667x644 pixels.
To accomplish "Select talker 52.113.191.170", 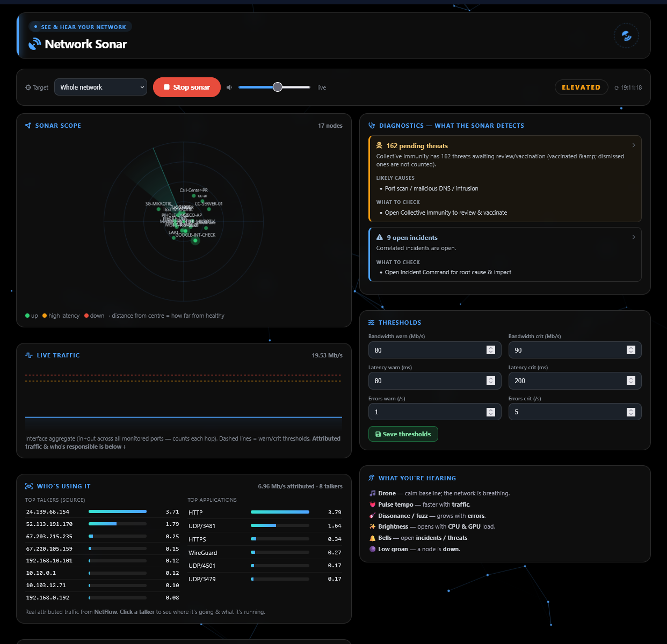I will click(x=103, y=524).
